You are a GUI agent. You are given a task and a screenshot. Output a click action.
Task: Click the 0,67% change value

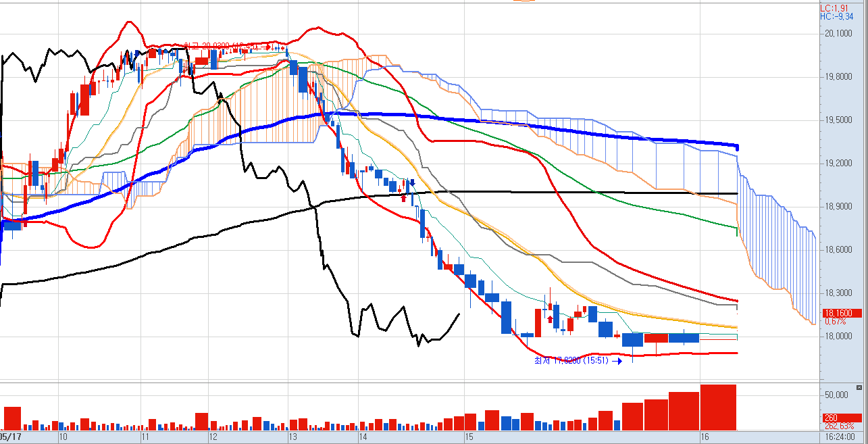click(x=836, y=321)
